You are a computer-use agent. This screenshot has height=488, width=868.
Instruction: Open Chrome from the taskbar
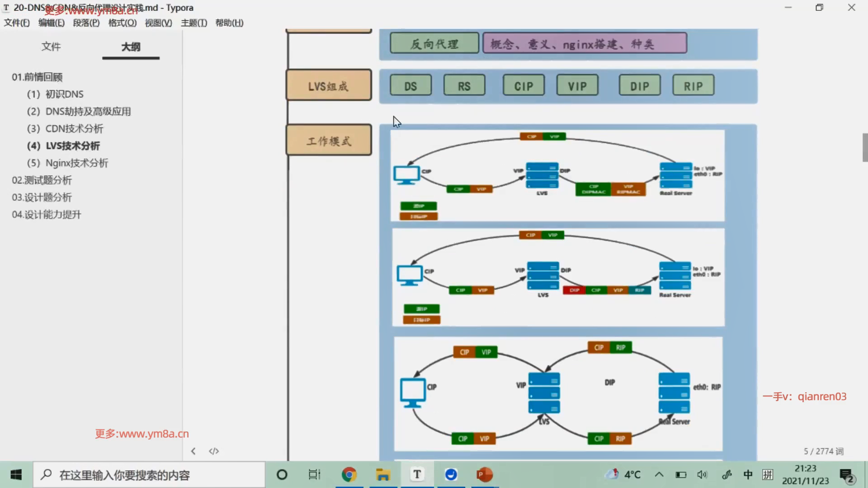pos(349,474)
